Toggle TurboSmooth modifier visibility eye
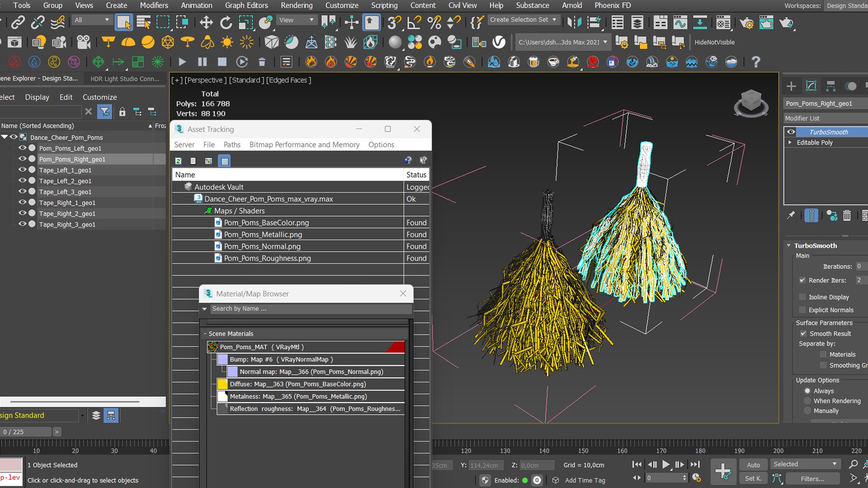The height and width of the screenshot is (488, 868). [x=791, y=132]
